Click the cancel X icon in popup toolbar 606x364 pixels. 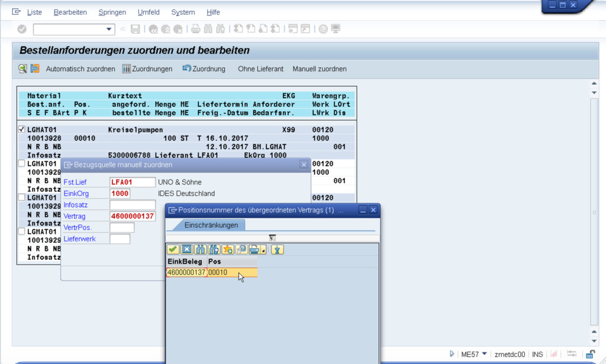click(x=186, y=250)
